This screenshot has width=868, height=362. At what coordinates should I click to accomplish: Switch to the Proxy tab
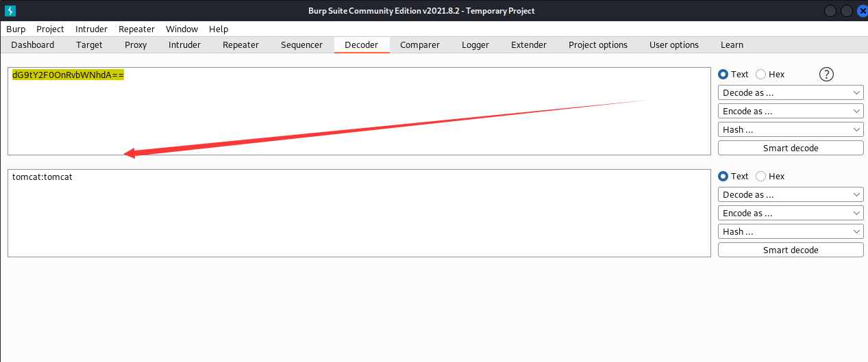click(x=136, y=44)
